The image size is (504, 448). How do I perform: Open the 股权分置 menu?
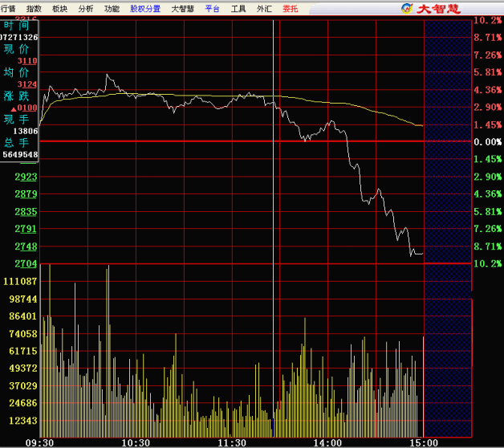[145, 8]
